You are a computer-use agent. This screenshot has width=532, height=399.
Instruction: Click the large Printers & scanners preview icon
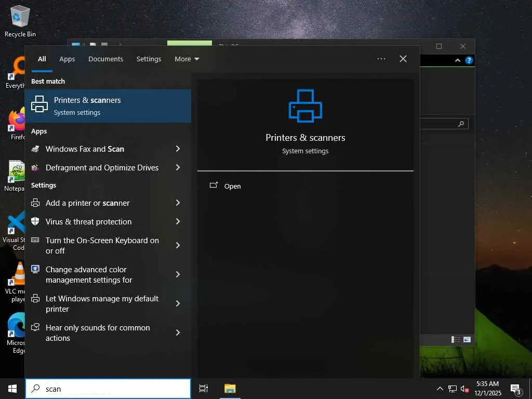point(305,105)
